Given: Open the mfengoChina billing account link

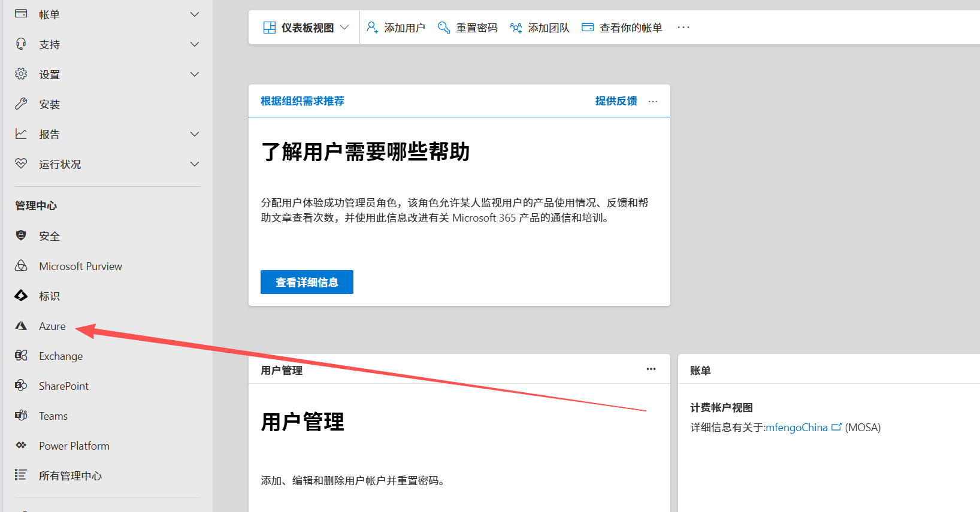Looking at the screenshot, I should pos(797,428).
